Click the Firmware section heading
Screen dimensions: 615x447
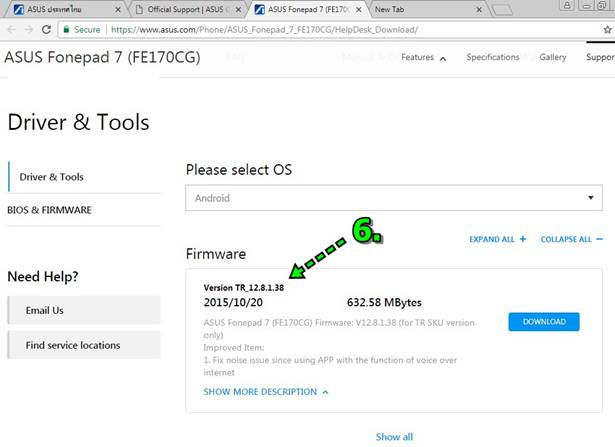(216, 254)
